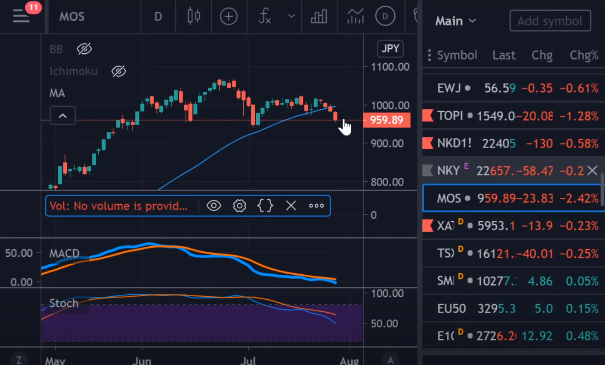The image size is (605, 365).
Task: Remove the Vol indicator with X
Action: pos(291,206)
